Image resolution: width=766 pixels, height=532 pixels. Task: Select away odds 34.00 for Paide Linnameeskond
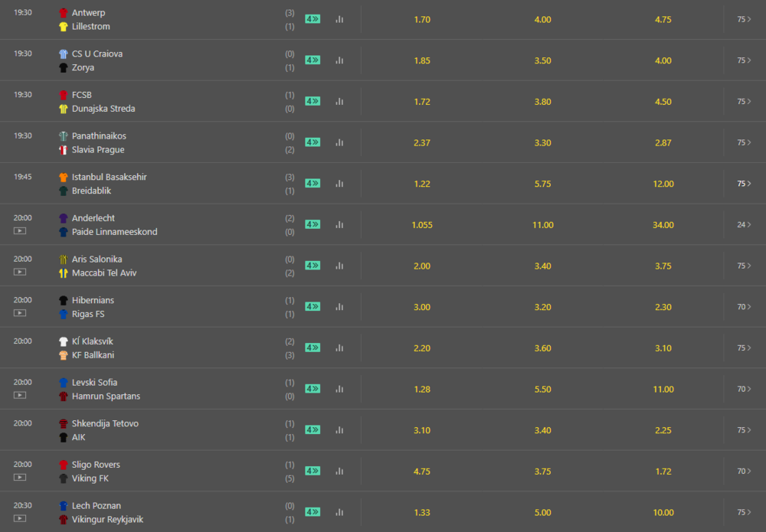(x=663, y=225)
